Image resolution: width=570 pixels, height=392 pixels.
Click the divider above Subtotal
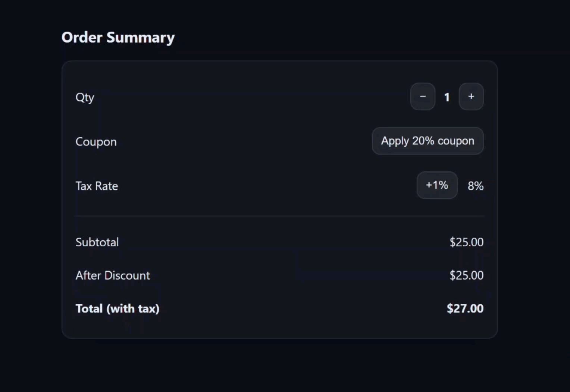(279, 215)
